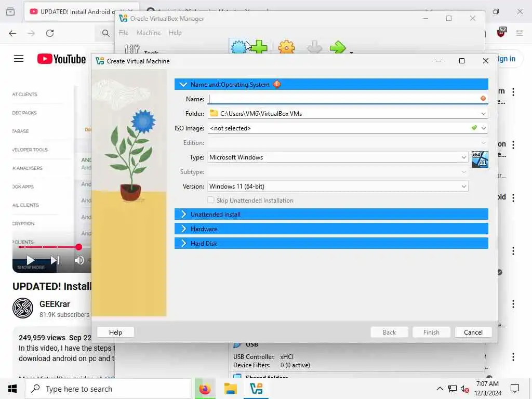Open YouTube hamburger guide menu
The width and height of the screenshot is (532, 399).
19,59
